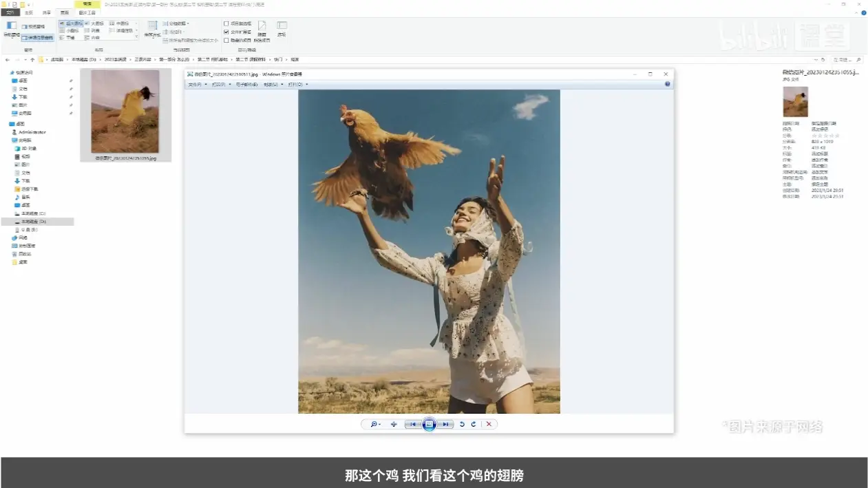Delete the photo with the red X
This screenshot has height=488, width=868.
(x=489, y=425)
